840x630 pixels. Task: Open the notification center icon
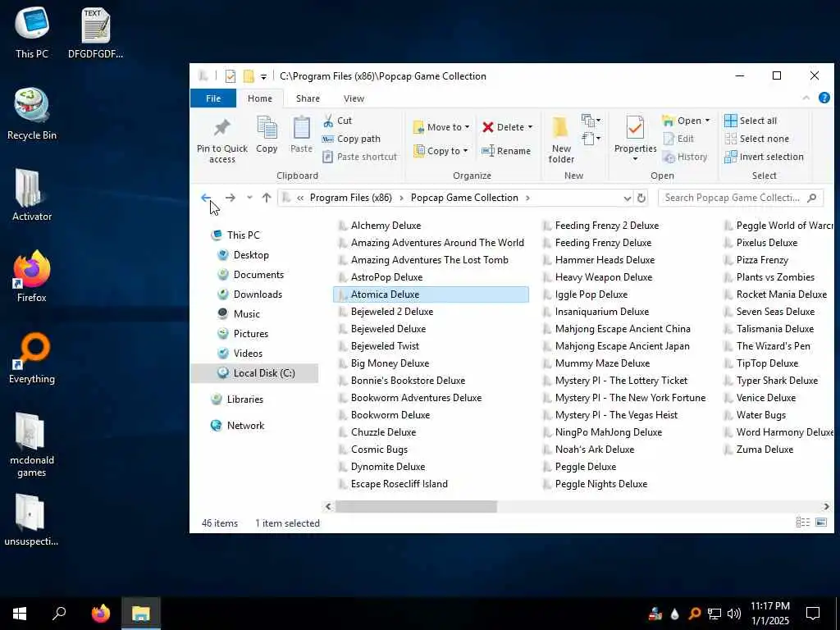point(813,614)
